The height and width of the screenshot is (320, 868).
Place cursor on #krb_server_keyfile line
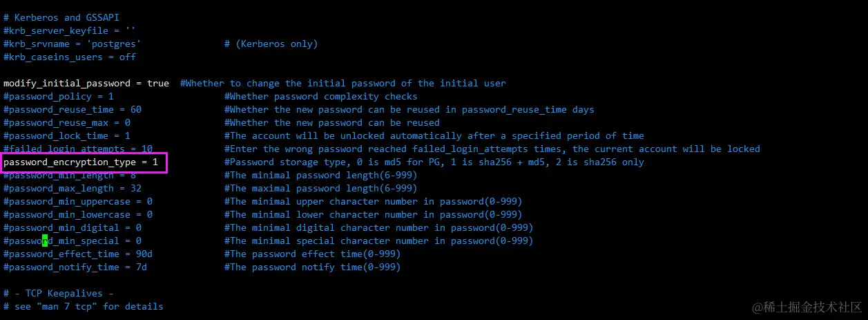pyautogui.click(x=70, y=31)
